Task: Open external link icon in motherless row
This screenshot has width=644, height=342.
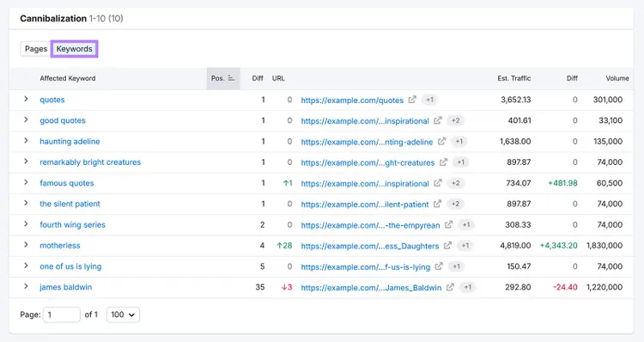Action: click(x=447, y=246)
